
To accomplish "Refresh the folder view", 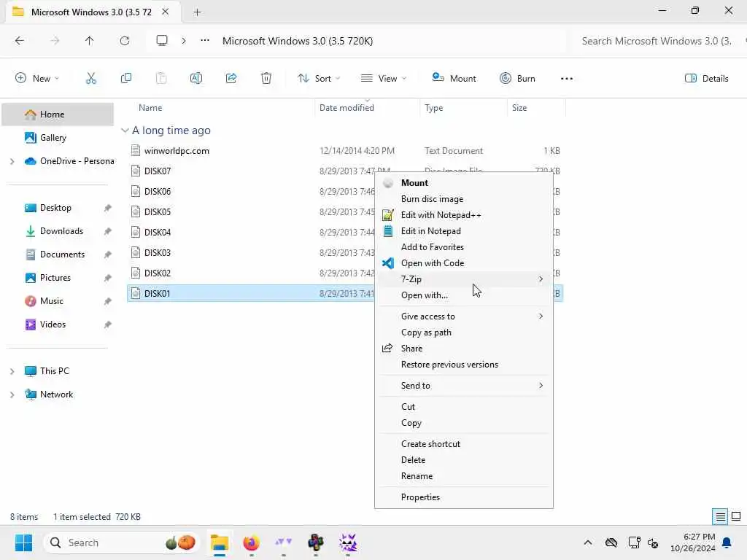I will [x=125, y=41].
